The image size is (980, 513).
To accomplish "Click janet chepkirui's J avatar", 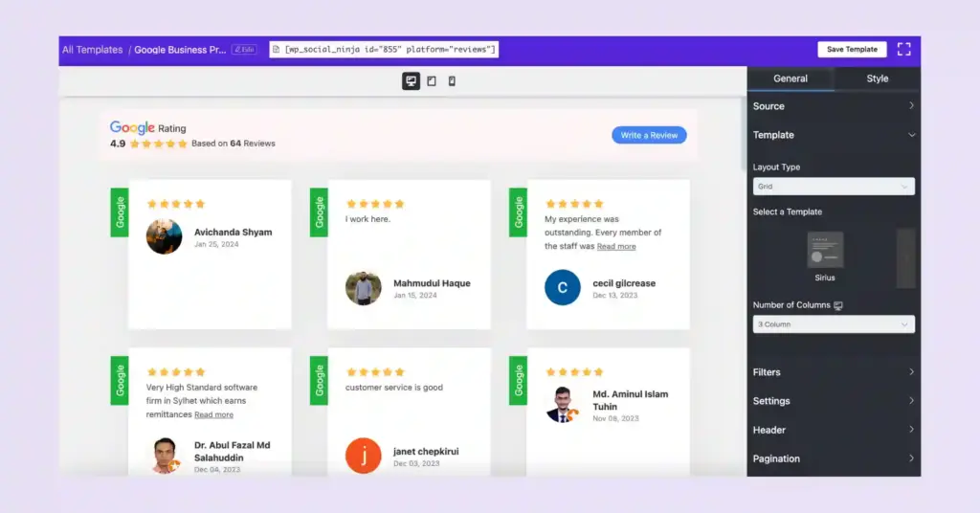I will [x=363, y=456].
